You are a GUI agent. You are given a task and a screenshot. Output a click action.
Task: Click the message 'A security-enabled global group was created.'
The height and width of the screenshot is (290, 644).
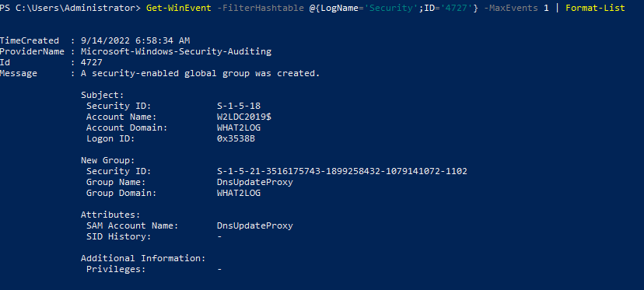click(201, 74)
